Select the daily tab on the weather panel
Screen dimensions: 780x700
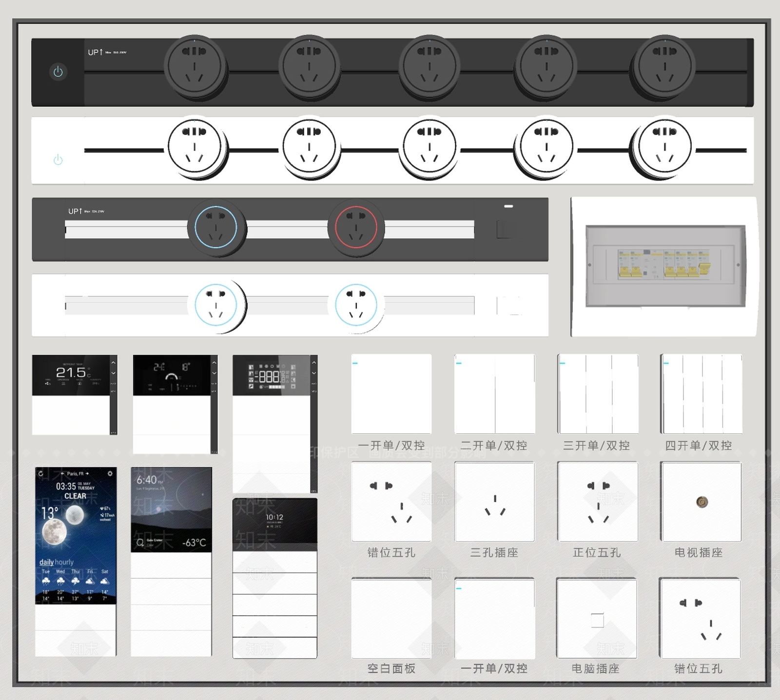pos(46,562)
